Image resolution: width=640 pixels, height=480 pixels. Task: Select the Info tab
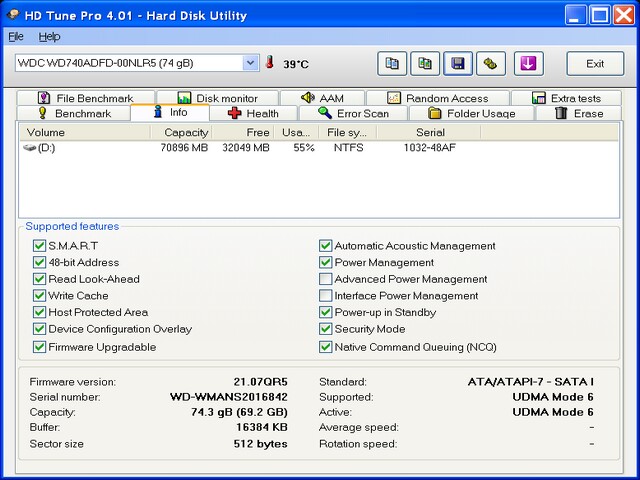170,112
